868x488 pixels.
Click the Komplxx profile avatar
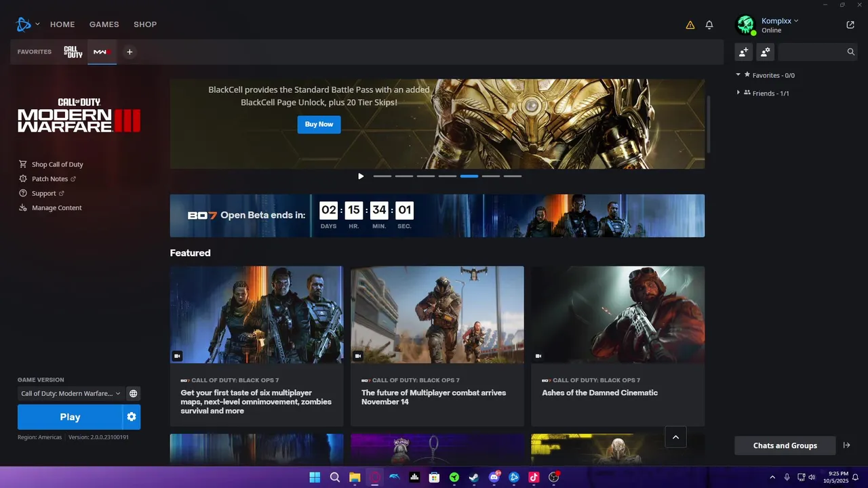click(746, 25)
